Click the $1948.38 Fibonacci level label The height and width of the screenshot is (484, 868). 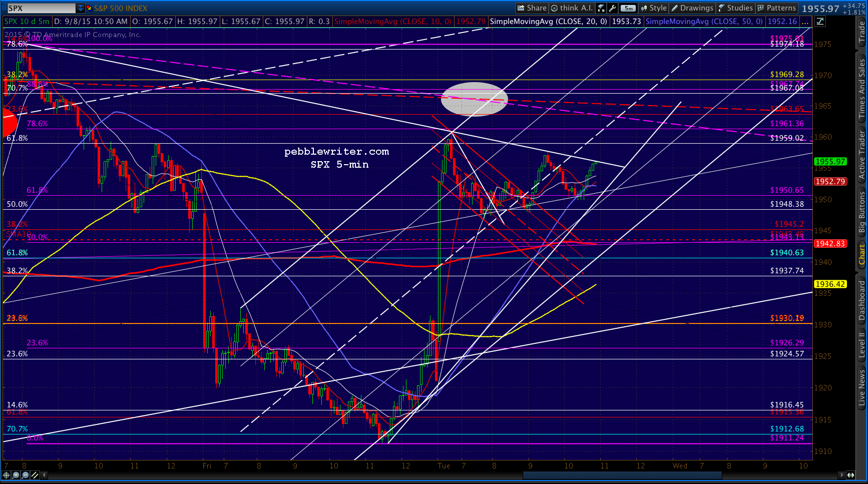click(x=787, y=204)
